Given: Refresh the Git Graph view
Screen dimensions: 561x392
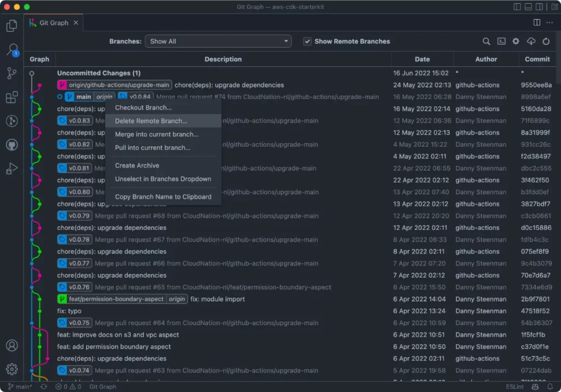Looking at the screenshot, I should pyautogui.click(x=546, y=41).
